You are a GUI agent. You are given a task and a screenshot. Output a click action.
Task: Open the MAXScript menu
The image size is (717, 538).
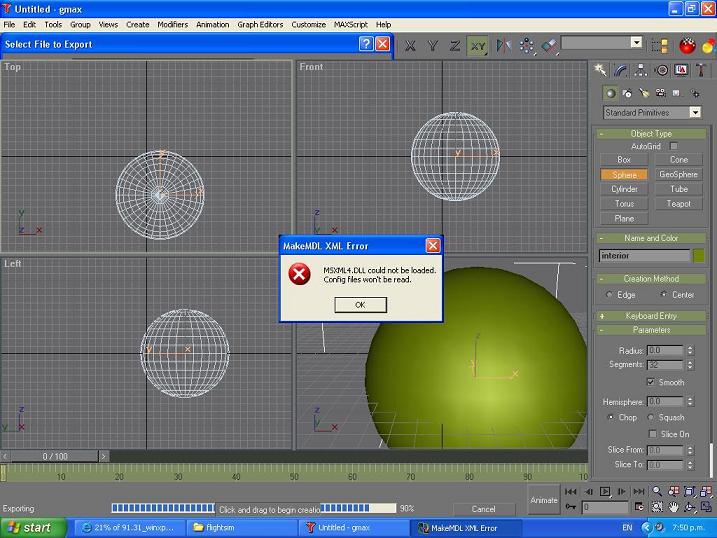tap(351, 24)
